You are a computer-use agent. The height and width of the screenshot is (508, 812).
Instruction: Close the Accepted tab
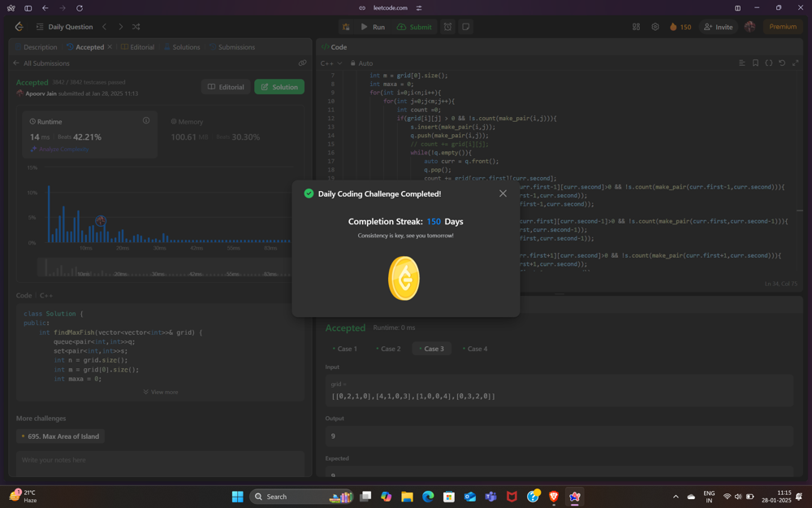(110, 46)
